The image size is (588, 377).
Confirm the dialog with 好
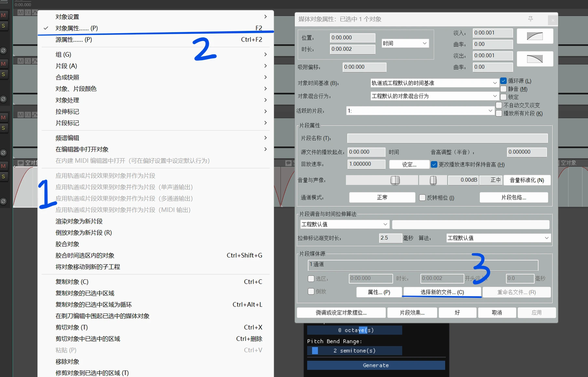pos(457,312)
